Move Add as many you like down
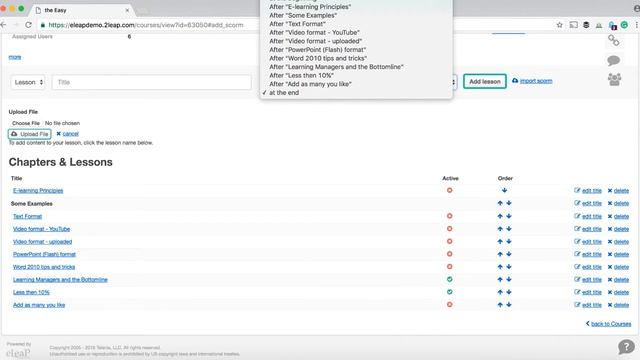The image size is (640, 360). (x=509, y=304)
